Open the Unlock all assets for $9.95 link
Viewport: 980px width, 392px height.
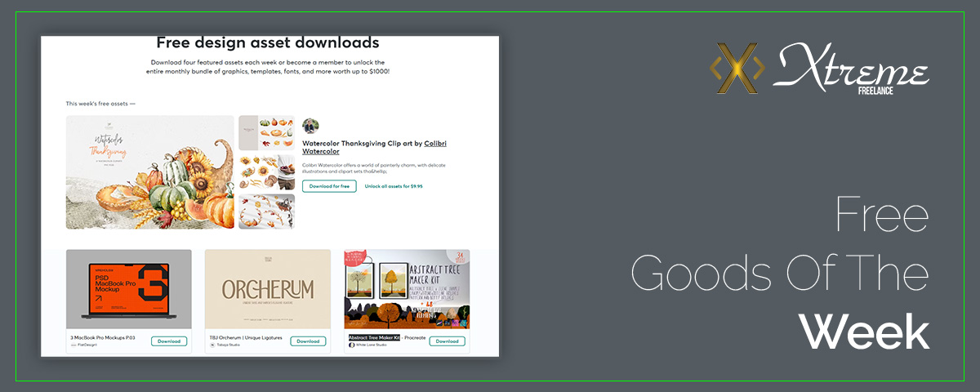394,186
